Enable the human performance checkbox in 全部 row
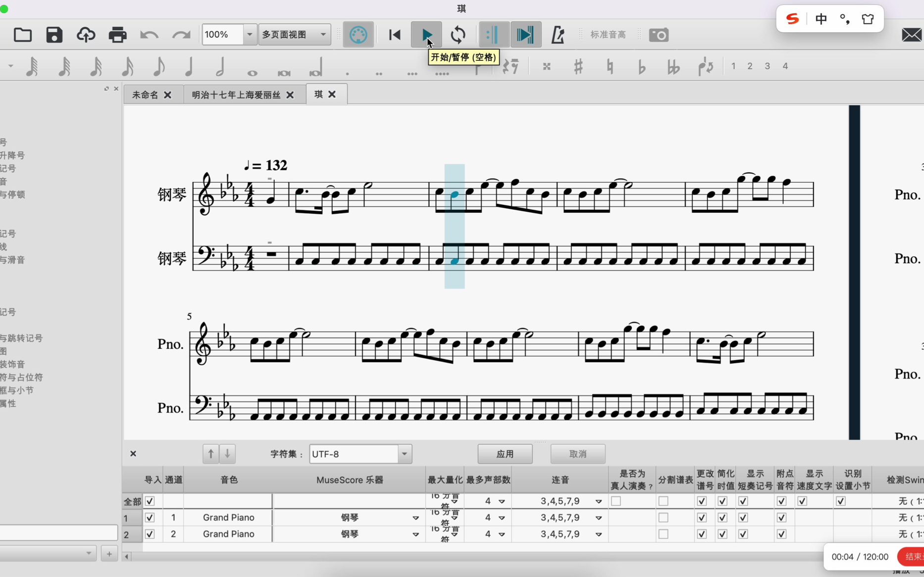 click(x=616, y=501)
